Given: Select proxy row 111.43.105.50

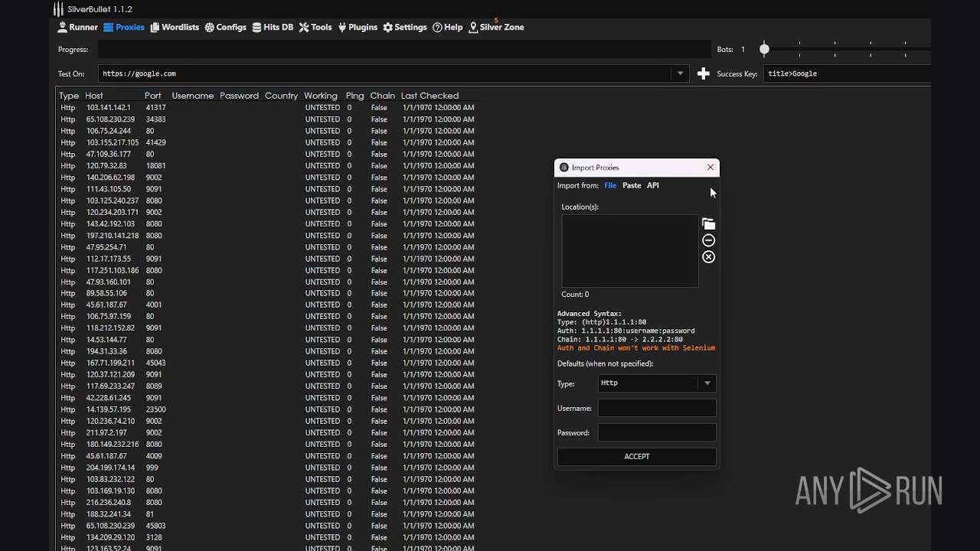Looking at the screenshot, I should [x=267, y=189].
